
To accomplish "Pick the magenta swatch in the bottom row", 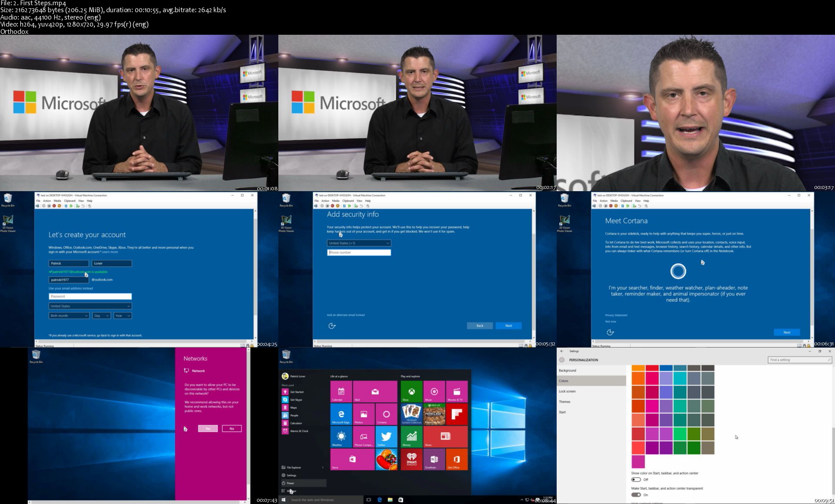I will click(x=638, y=461).
